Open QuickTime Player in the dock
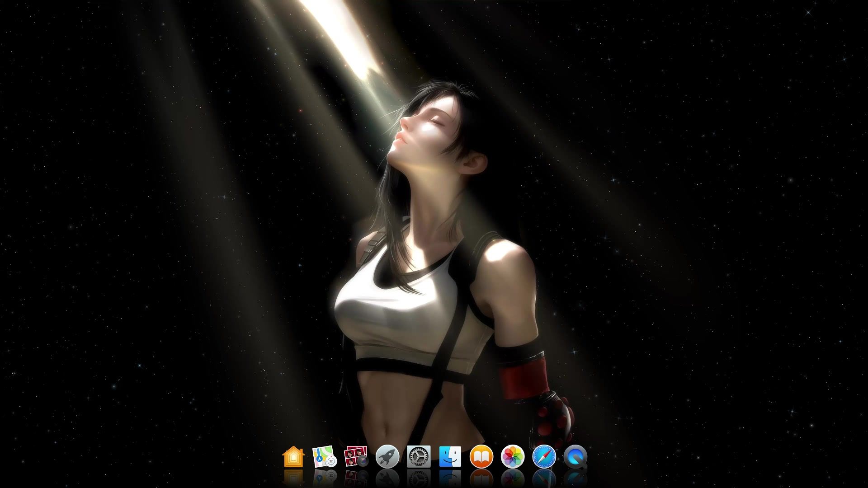Viewport: 868px width, 488px height. pos(576,457)
